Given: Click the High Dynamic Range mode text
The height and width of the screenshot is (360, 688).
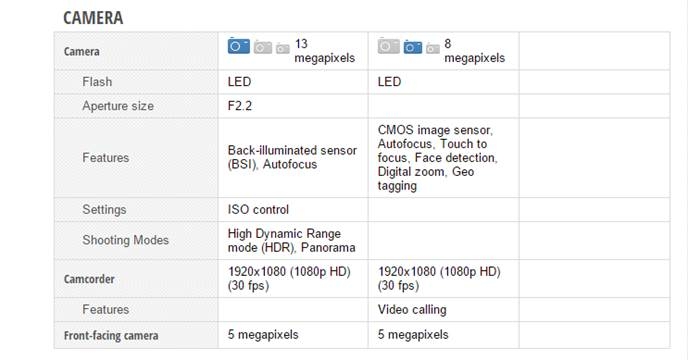Looking at the screenshot, I should click(291, 241).
